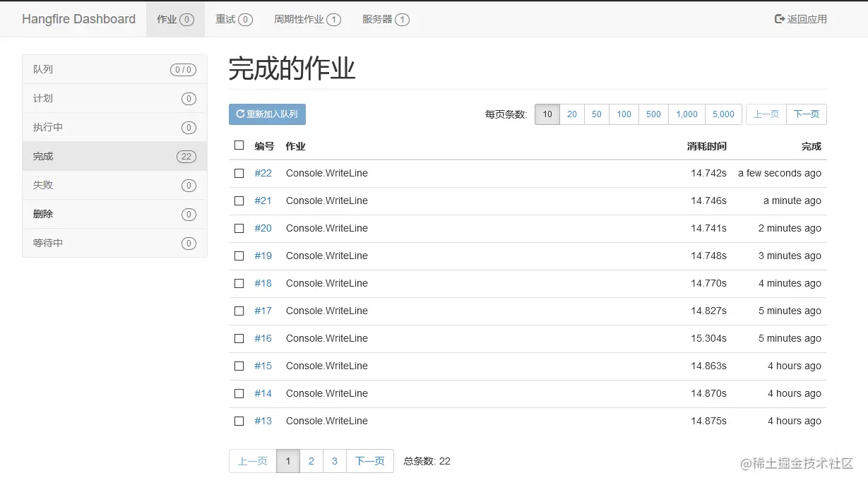The width and height of the screenshot is (868, 485).
Task: Select 等待中 in sidebar
Action: click(x=114, y=243)
